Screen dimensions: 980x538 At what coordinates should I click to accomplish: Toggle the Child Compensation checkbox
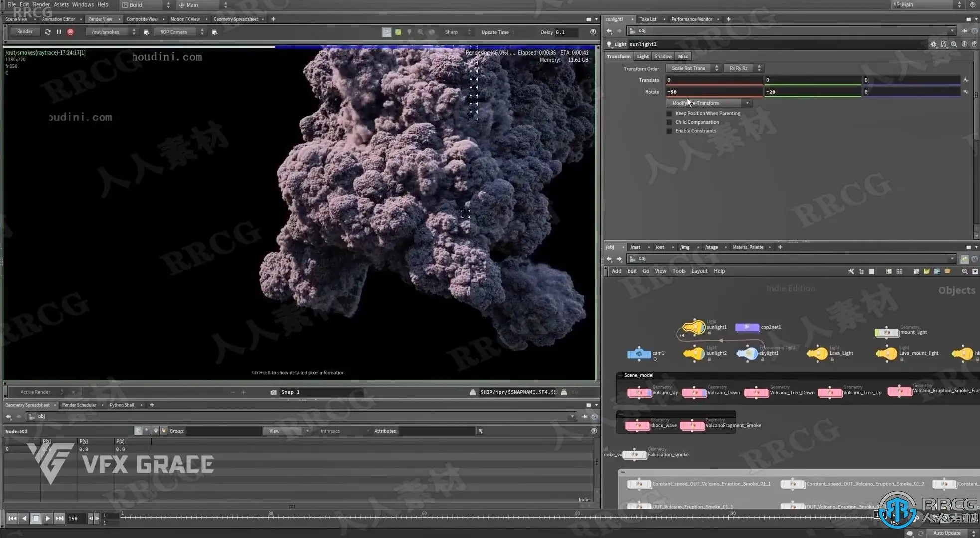tap(669, 122)
